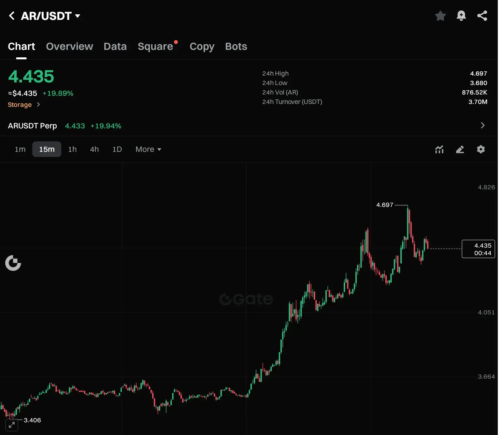The height and width of the screenshot is (435, 504).
Task: Open ARUSDT Perp contract row
Action: click(x=249, y=126)
